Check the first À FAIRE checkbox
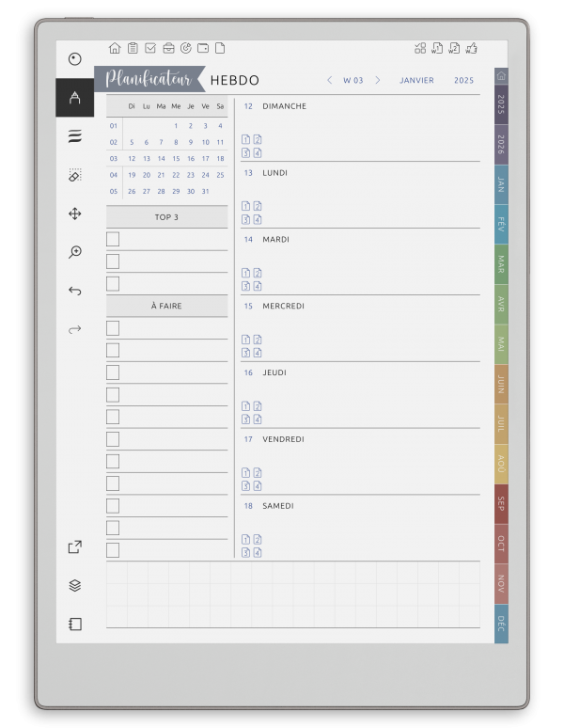 click(x=113, y=327)
